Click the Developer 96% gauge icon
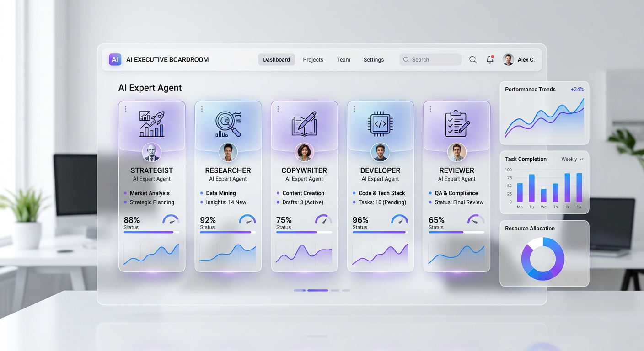This screenshot has height=351, width=644. (399, 219)
